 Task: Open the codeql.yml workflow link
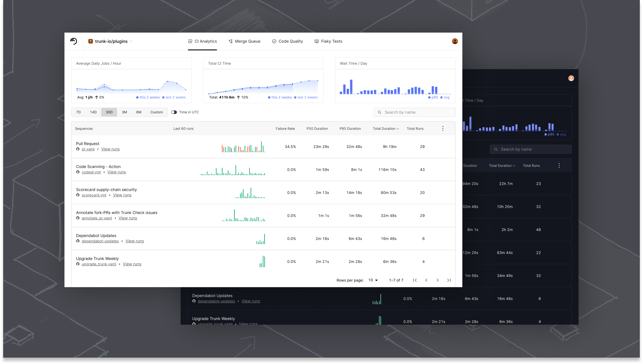[91, 172]
